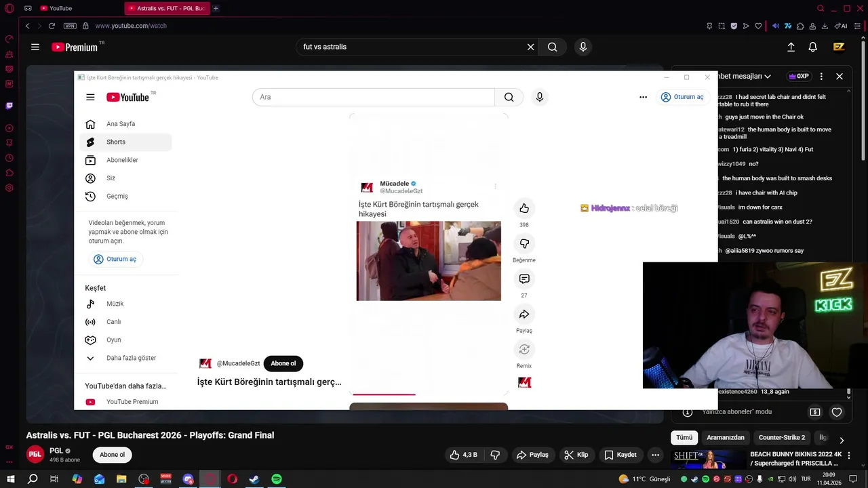868x488 pixels.
Task: Expand Daha fazla göster list
Action: pos(125,358)
